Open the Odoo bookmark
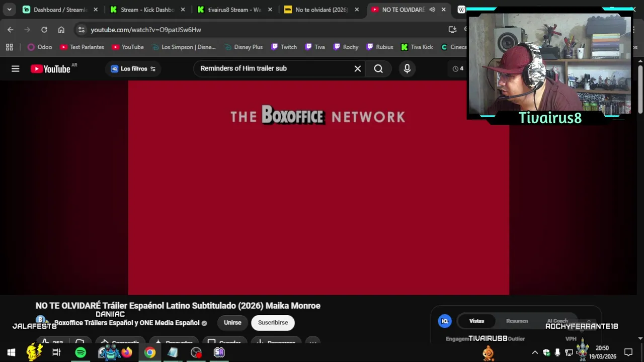 [x=40, y=47]
